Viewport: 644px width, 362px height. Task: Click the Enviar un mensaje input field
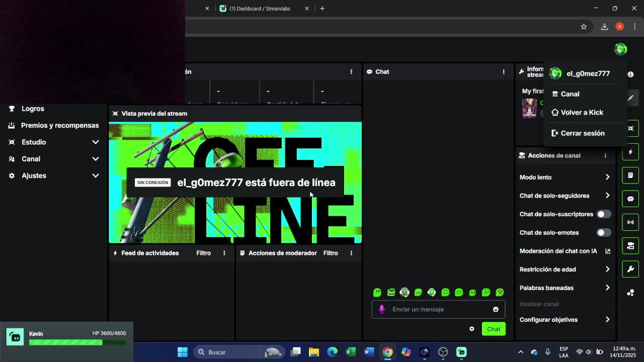tap(438, 309)
